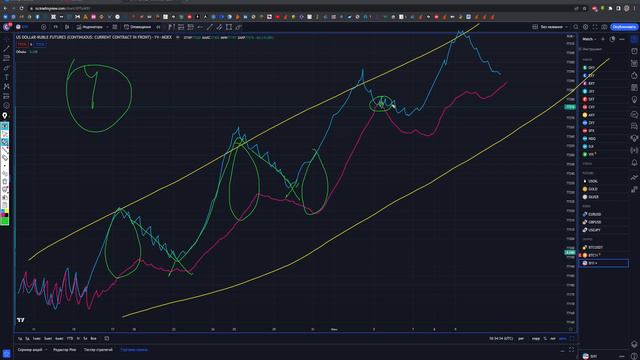Viewport: 640px width, 360px height.
Task: Select the forecasting and measurement tools
Action: click(6, 96)
